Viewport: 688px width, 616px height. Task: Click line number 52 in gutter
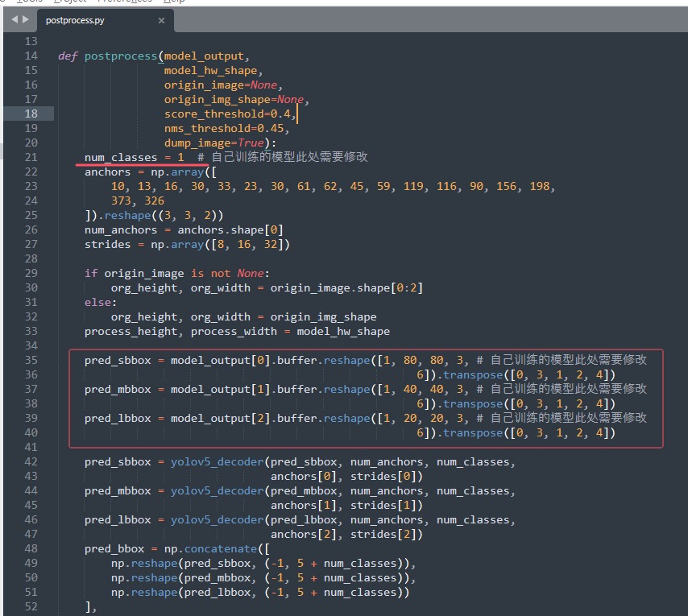coord(31,606)
